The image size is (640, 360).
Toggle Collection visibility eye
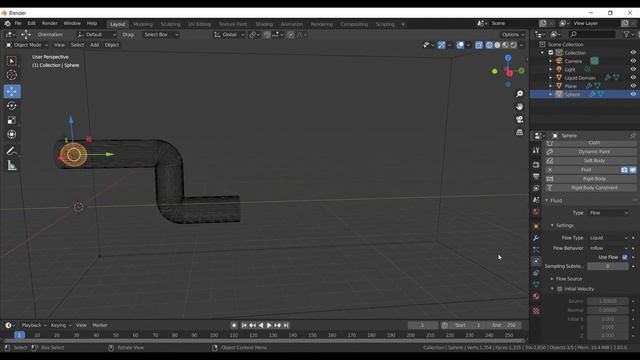pyautogui.click(x=633, y=53)
